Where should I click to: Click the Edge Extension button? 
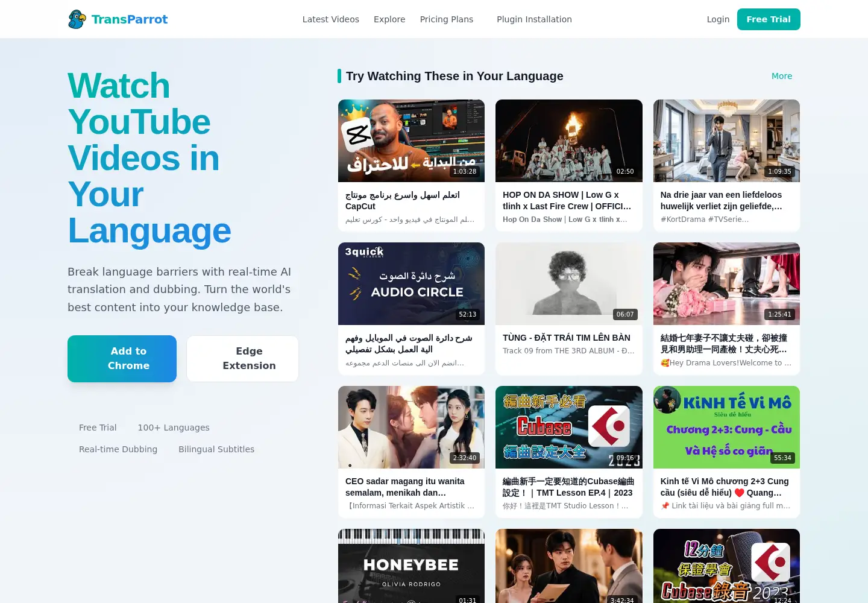click(242, 359)
